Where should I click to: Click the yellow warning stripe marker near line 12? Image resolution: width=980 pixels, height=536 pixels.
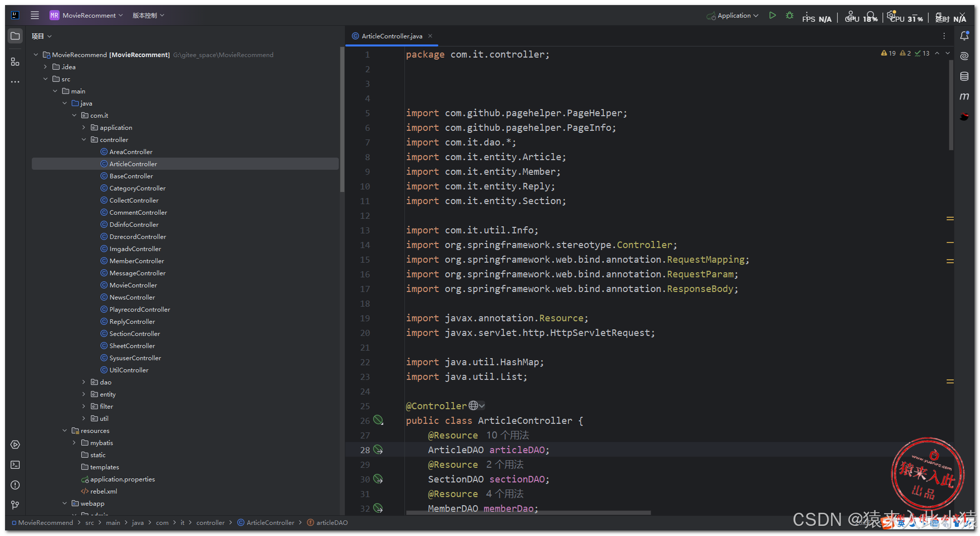tap(950, 219)
